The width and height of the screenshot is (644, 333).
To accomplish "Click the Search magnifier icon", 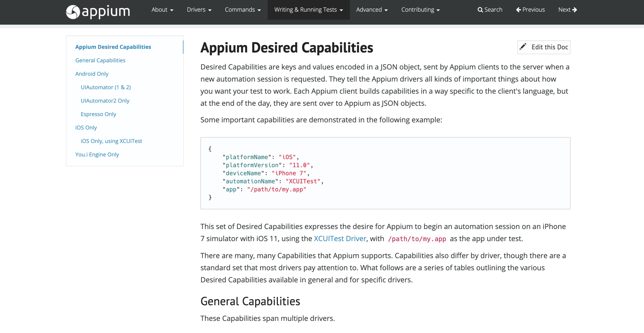I will point(480,10).
